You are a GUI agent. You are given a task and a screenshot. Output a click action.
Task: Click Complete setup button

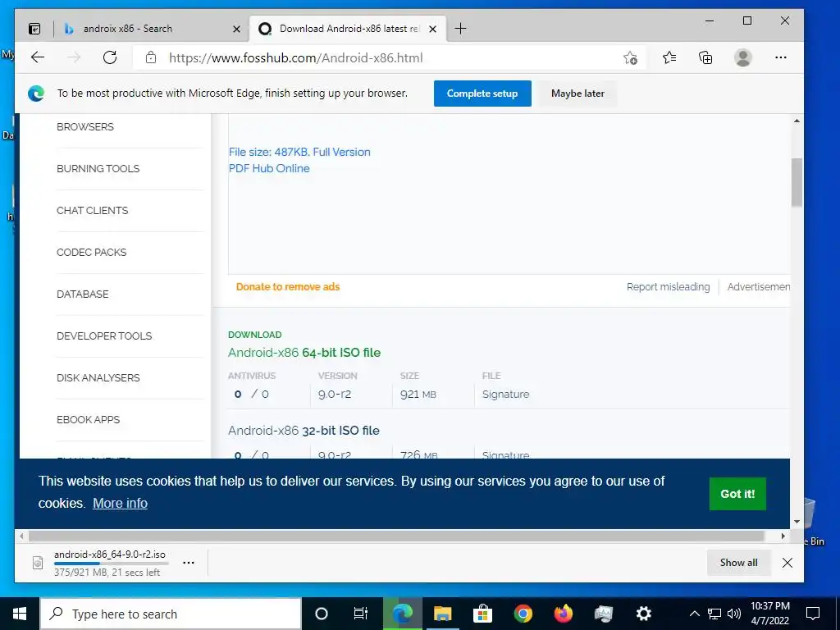(x=482, y=94)
